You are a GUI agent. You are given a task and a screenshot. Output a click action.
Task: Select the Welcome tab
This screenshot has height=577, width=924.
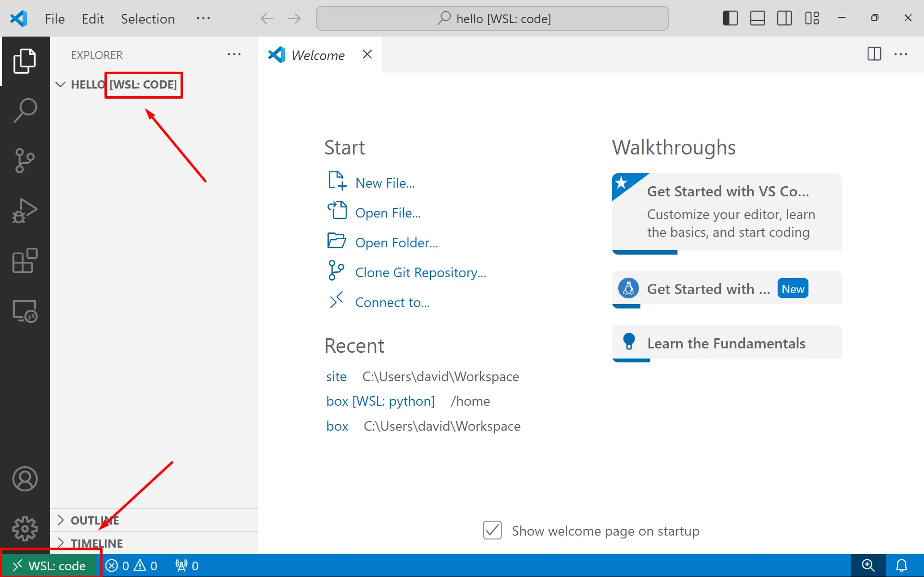coord(317,55)
